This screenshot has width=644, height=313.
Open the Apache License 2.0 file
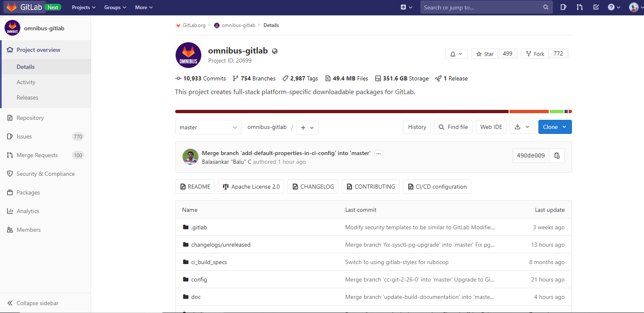tap(251, 187)
